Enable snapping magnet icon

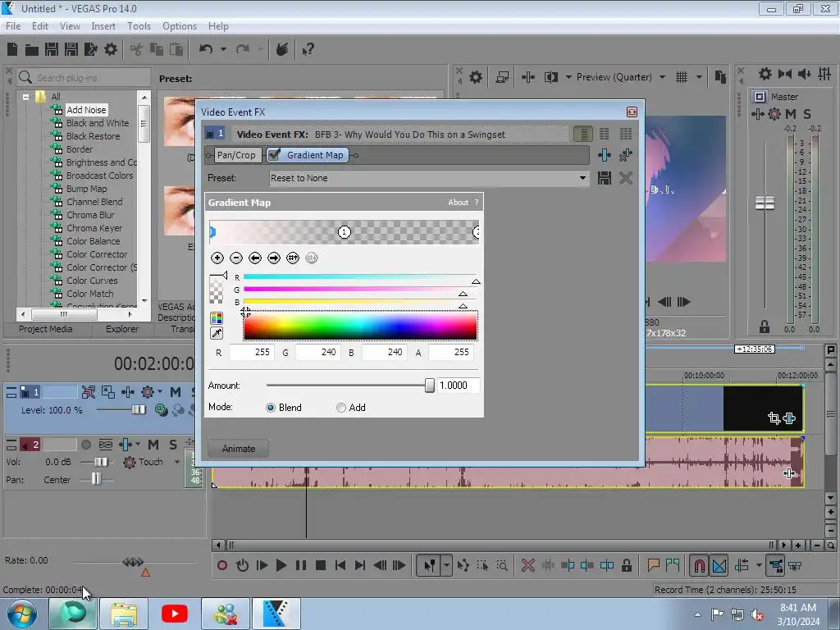click(x=699, y=565)
